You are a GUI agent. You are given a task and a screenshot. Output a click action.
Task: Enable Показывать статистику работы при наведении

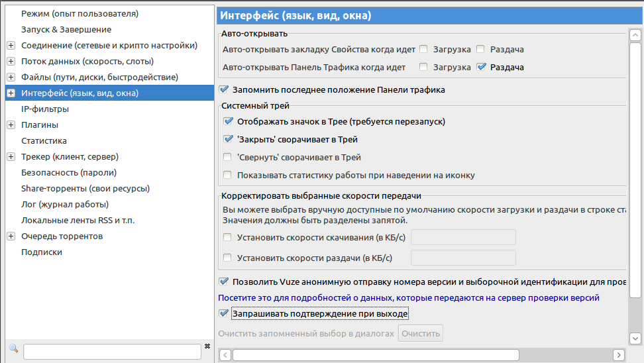point(227,175)
